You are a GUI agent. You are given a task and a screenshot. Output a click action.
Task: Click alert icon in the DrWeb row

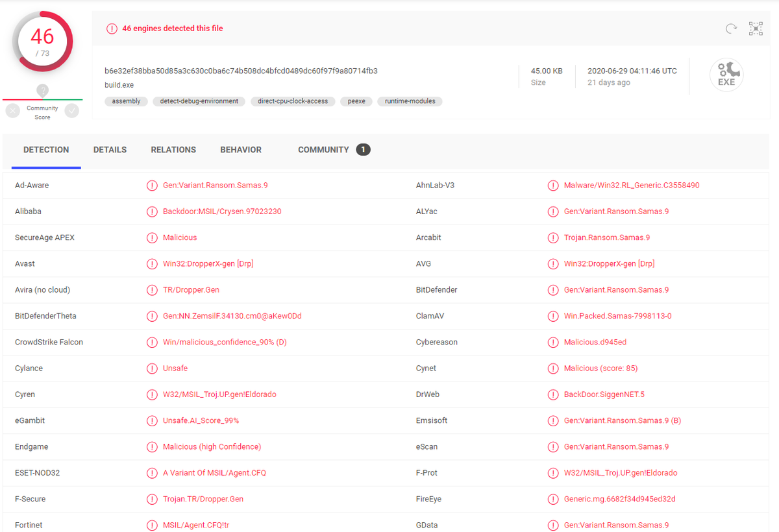point(553,394)
